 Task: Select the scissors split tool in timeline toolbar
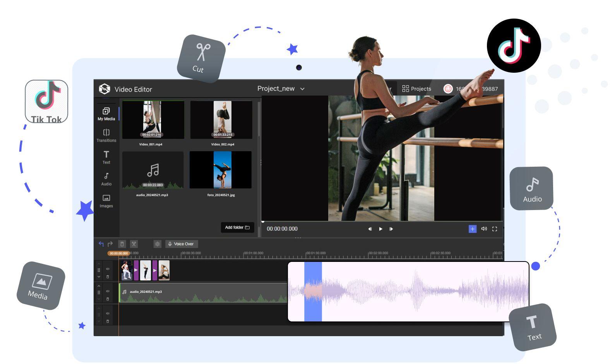[x=134, y=244]
